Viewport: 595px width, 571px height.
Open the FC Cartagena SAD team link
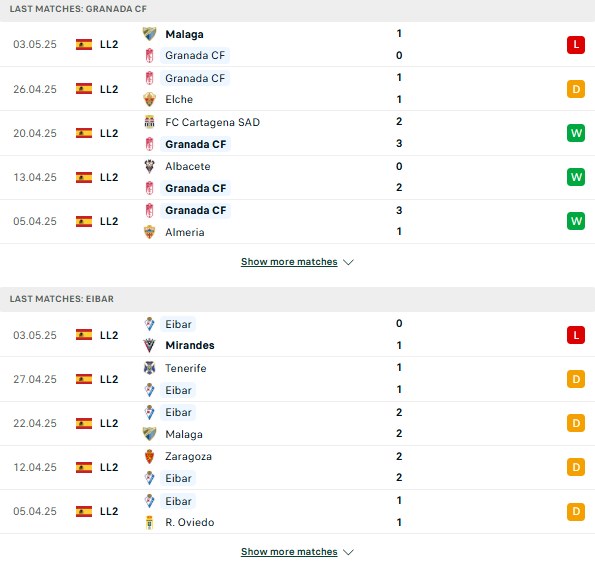[212, 122]
